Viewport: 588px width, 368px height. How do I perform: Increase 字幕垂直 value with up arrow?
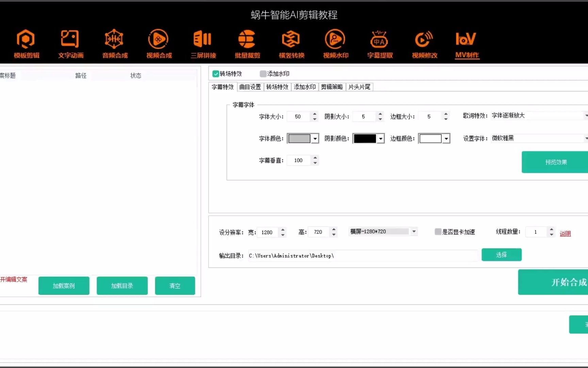[315, 158]
